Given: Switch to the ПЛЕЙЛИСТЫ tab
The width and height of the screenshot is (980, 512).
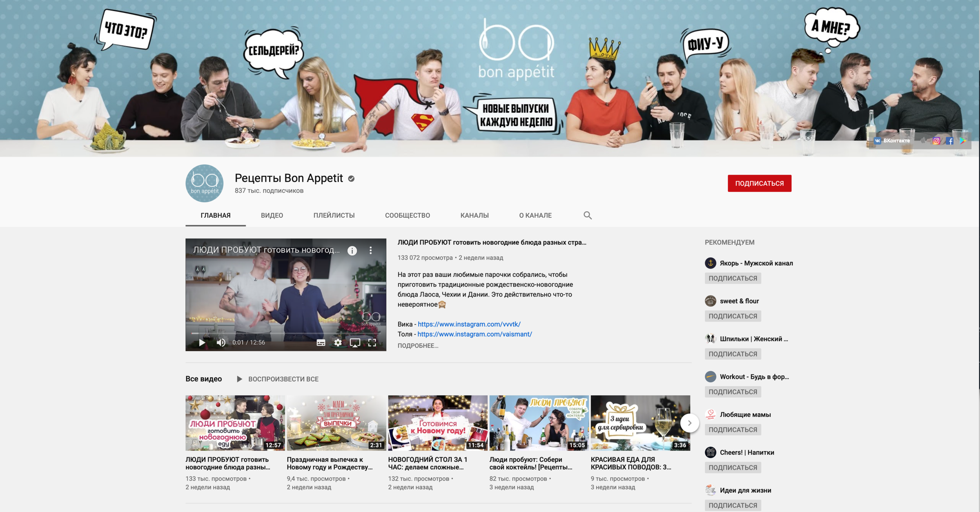Looking at the screenshot, I should [334, 215].
